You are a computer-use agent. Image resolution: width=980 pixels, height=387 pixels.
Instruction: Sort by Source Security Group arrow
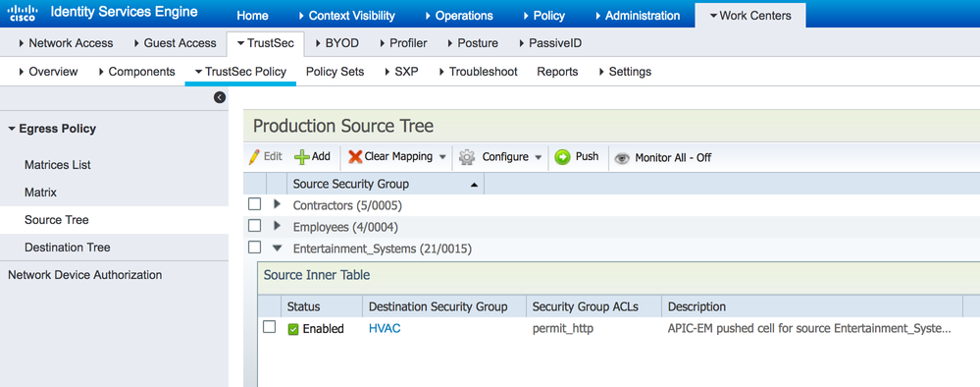(x=474, y=185)
